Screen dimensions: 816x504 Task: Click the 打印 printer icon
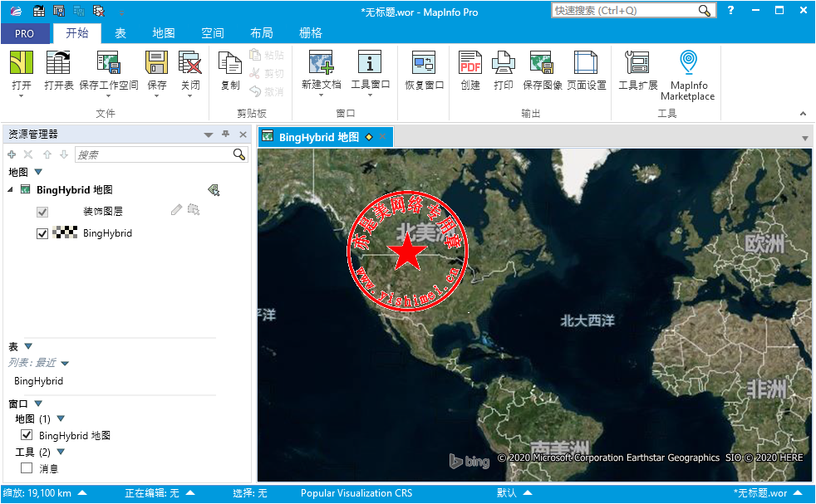pos(504,63)
